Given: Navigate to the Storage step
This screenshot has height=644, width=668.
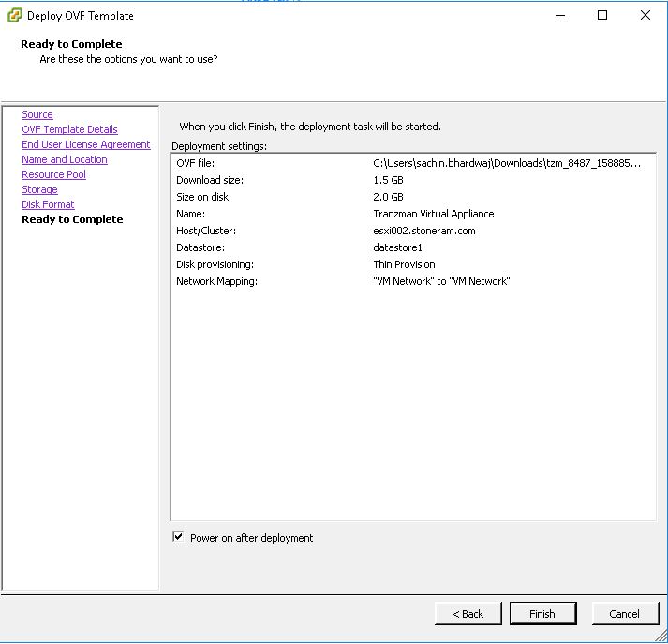Looking at the screenshot, I should [x=39, y=189].
